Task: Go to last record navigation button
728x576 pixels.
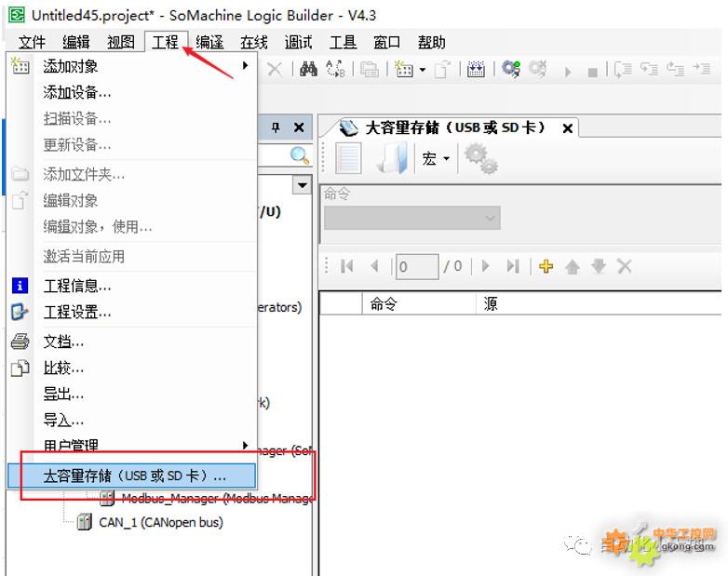Action: click(x=513, y=266)
